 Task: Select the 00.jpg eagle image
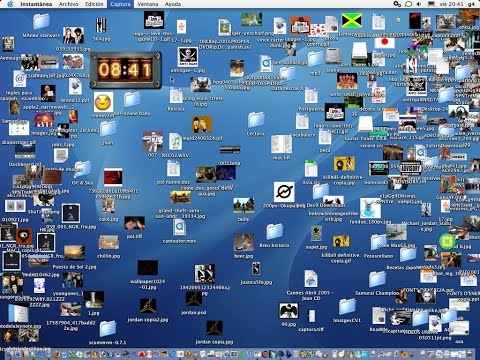point(289,311)
